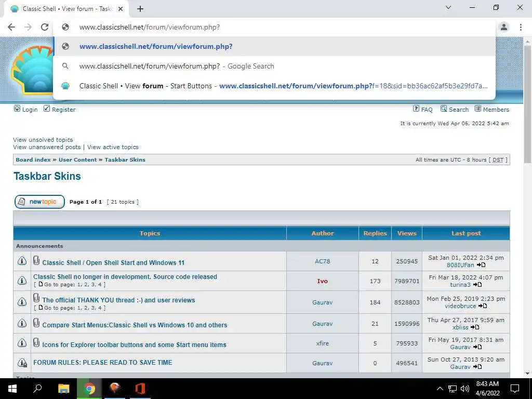Open the volume control in system tray
Viewport: 532px width, 399px height.
click(465, 389)
